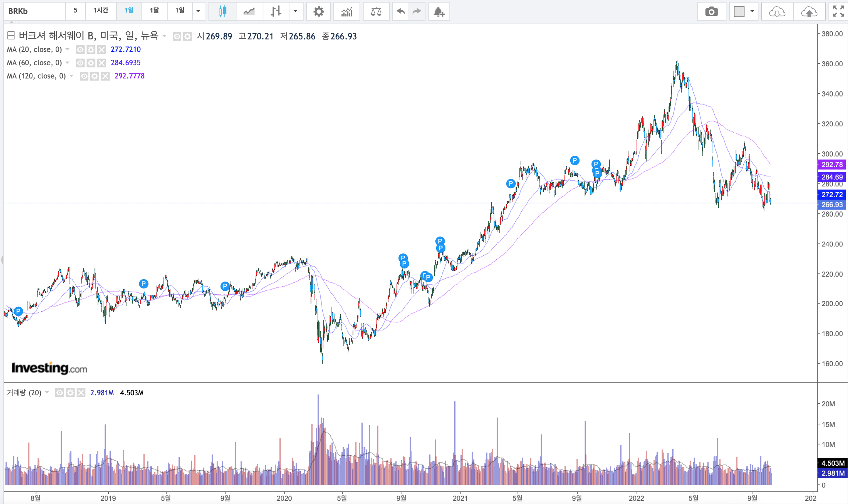Add alert with the bell icon
This screenshot has height=504, width=848.
439,11
